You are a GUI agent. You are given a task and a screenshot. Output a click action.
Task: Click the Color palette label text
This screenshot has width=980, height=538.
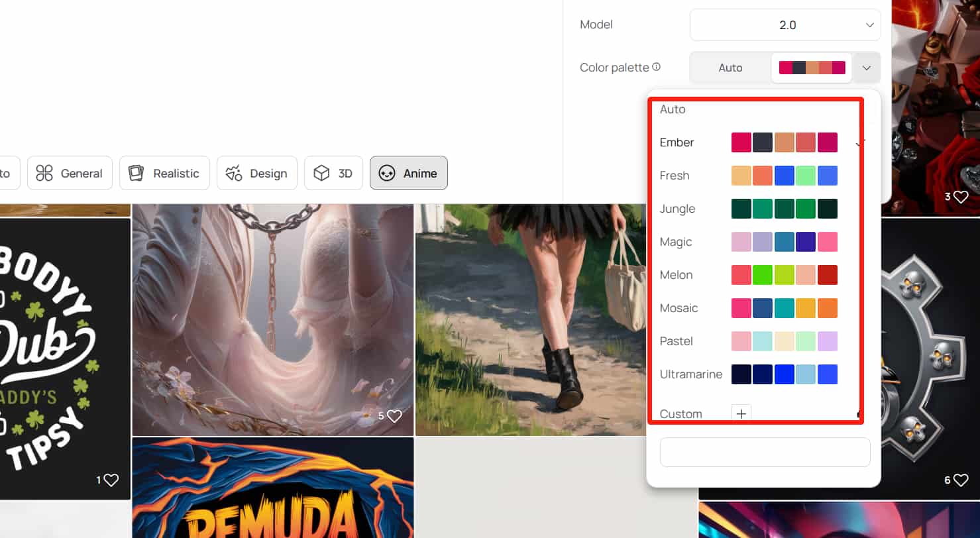pyautogui.click(x=615, y=68)
